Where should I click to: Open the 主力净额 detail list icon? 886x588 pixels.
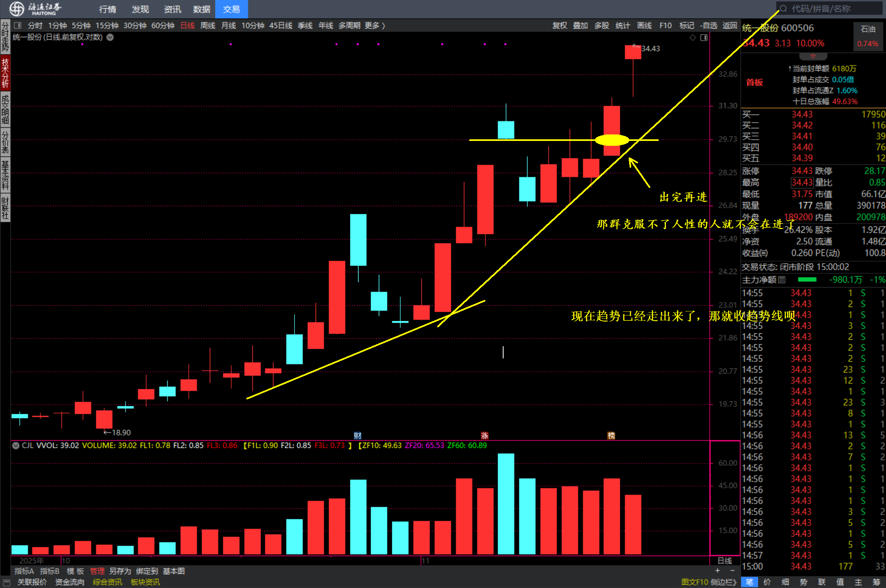pos(782,280)
